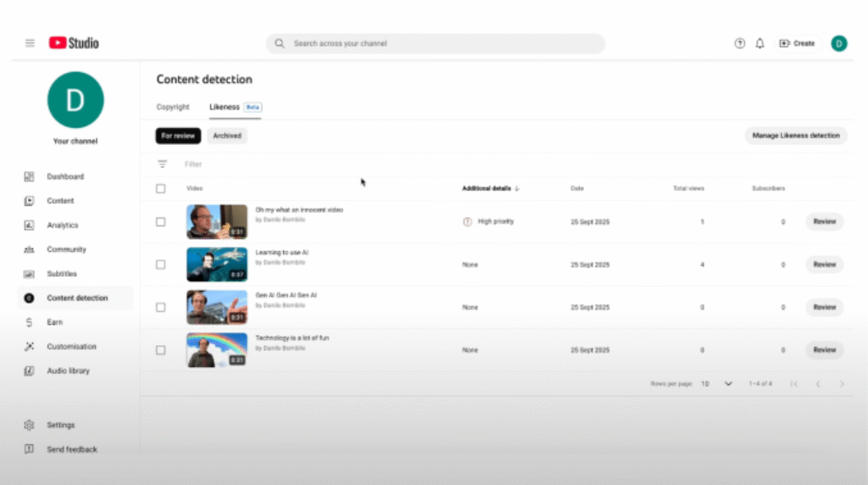Open the notifications bell
This screenshot has height=485, width=868.
(759, 43)
